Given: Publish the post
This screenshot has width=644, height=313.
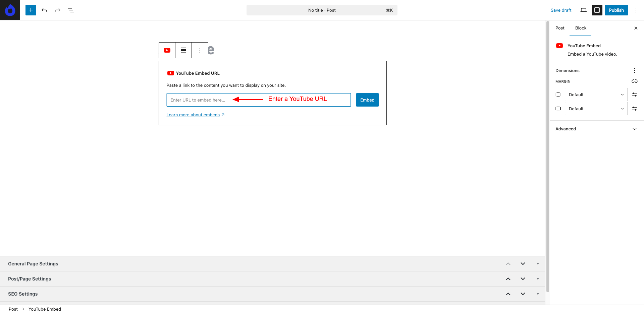Looking at the screenshot, I should [x=616, y=10].
